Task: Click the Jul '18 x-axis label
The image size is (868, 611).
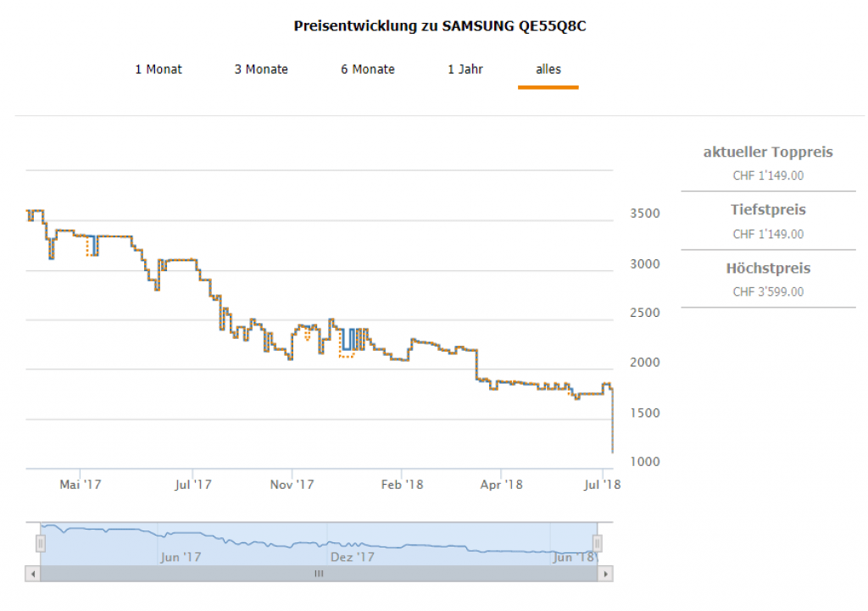Action: point(604,486)
